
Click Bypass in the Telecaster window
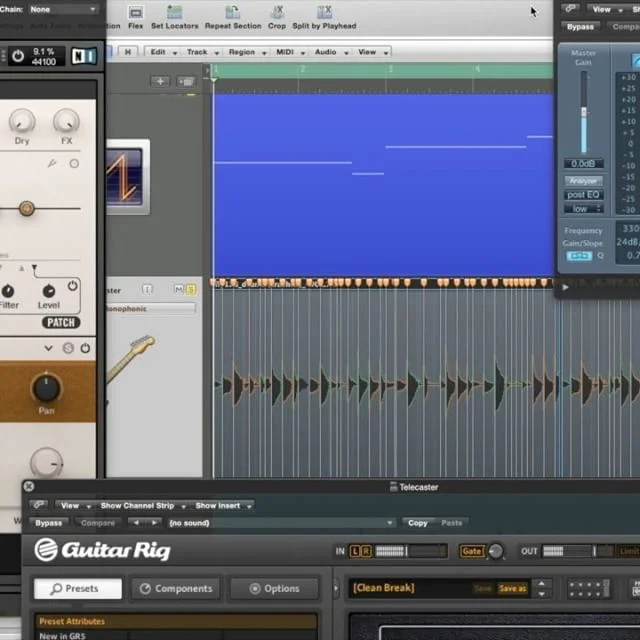(x=48, y=523)
